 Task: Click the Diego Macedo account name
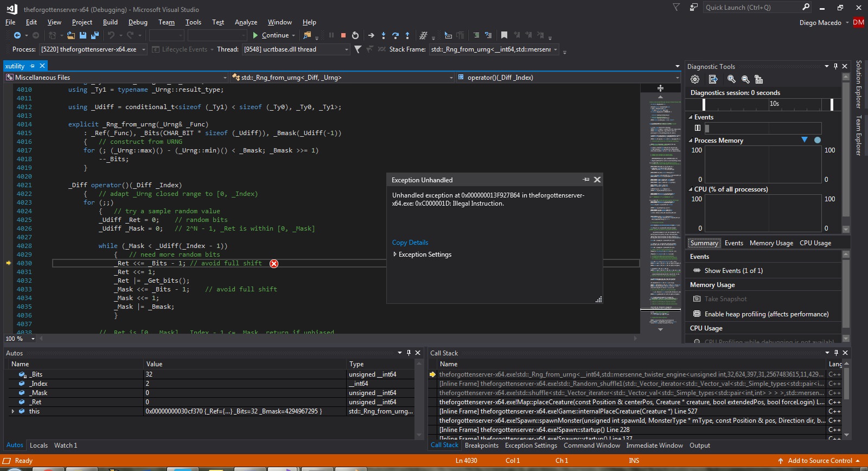[820, 23]
